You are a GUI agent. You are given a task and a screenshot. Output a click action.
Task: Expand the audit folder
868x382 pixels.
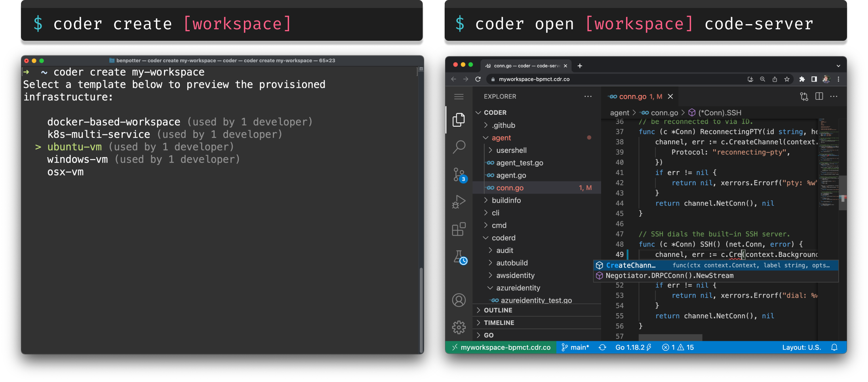point(537,250)
